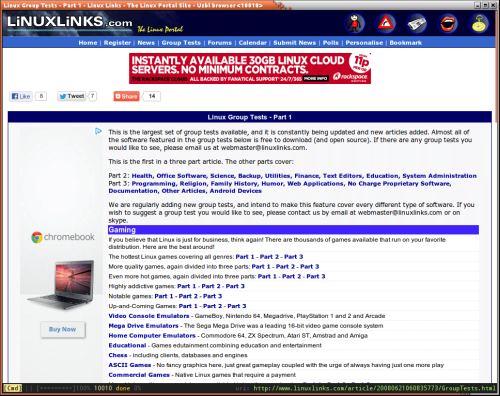Click the red cartoon figure header icon
The image size is (500, 396).
[355, 23]
